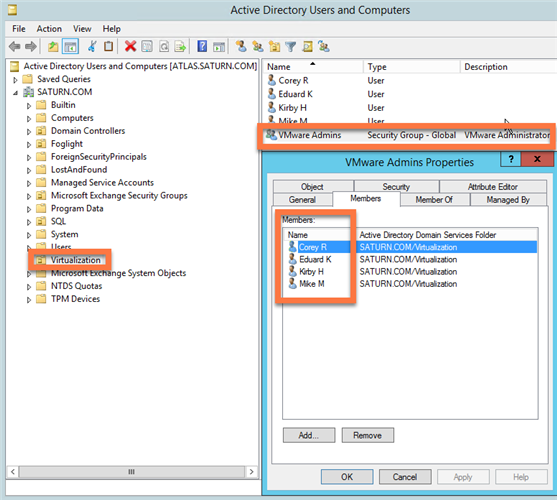Switch to the Member Of tab
This screenshot has height=500, width=557.
[x=434, y=200]
